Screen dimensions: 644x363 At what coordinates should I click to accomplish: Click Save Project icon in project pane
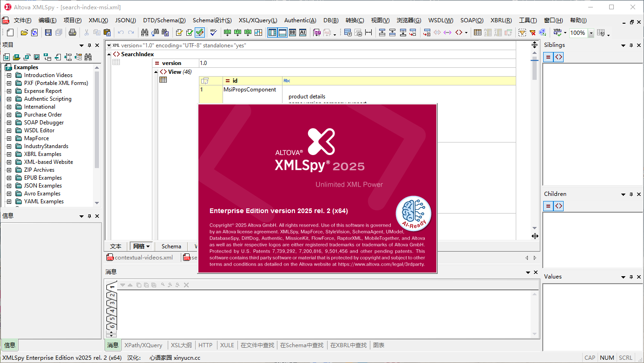point(37,57)
